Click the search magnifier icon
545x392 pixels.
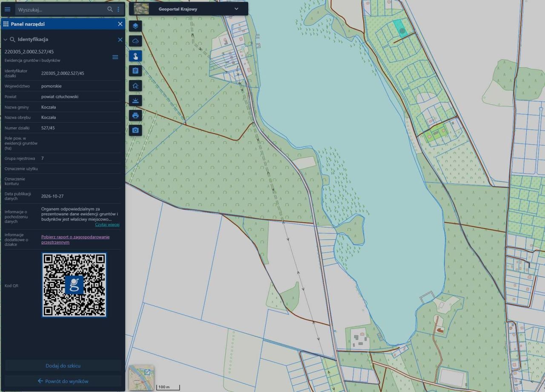click(x=110, y=9)
